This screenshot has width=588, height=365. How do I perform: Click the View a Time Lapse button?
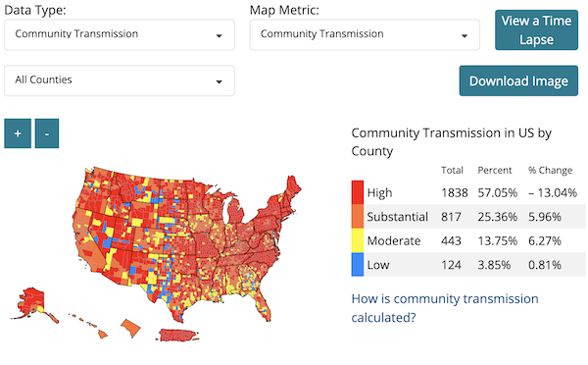click(x=536, y=30)
